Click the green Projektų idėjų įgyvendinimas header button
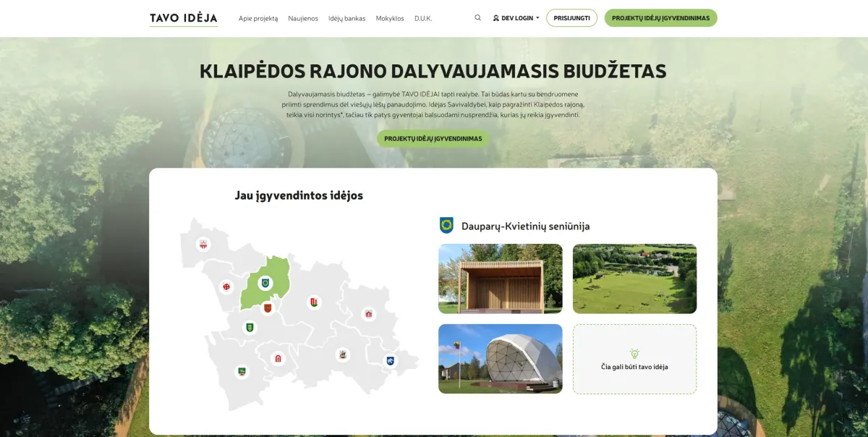Screen dimensions: 868x437 point(660,18)
